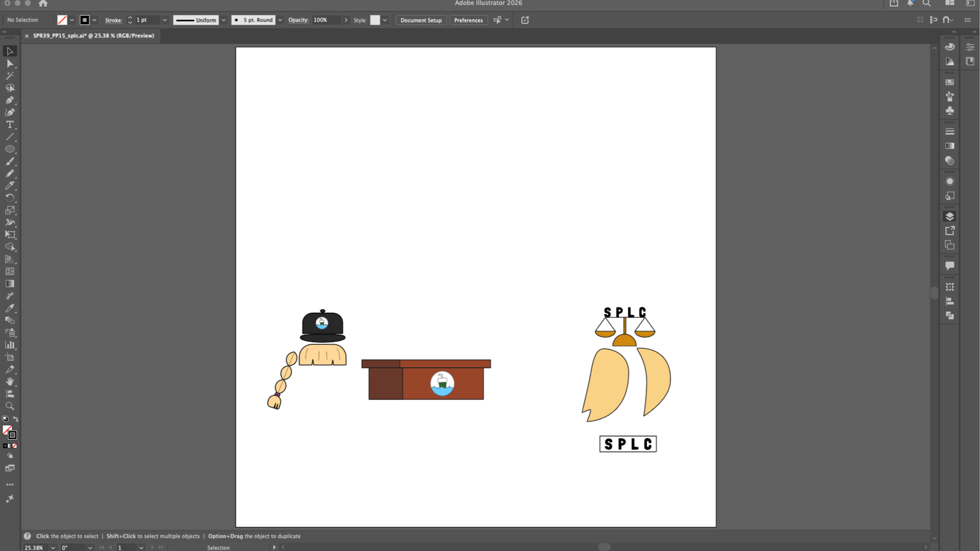Open the Stroke panel icon
980x551 pixels.
click(949, 132)
